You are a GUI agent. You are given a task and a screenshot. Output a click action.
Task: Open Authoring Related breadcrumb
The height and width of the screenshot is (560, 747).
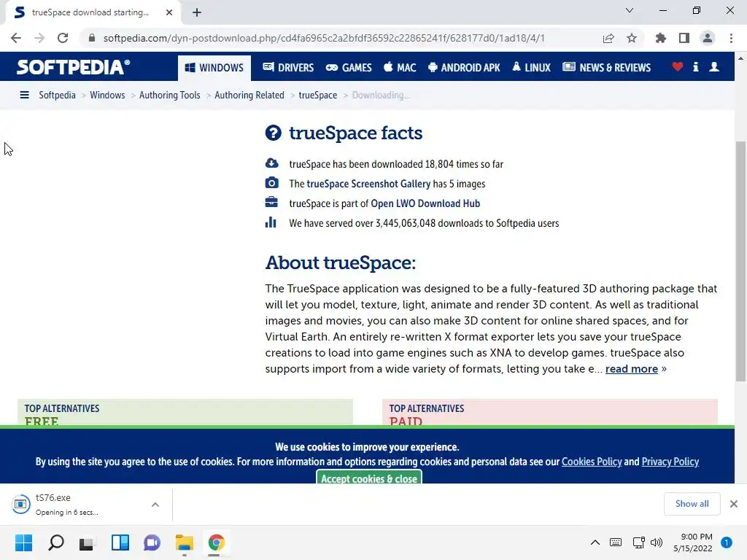coord(249,96)
